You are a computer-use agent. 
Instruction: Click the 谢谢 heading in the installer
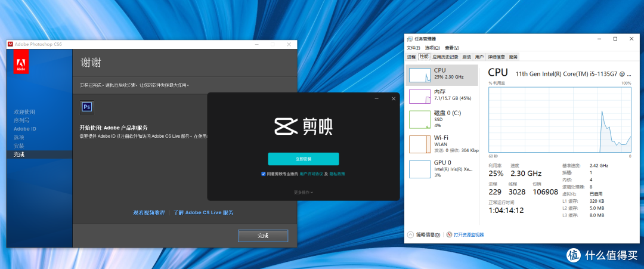[91, 63]
